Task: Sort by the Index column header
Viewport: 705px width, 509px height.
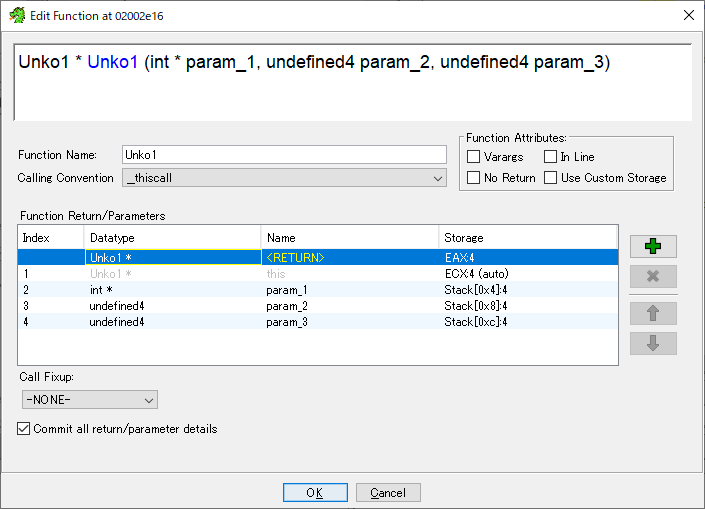Action: tap(51, 237)
